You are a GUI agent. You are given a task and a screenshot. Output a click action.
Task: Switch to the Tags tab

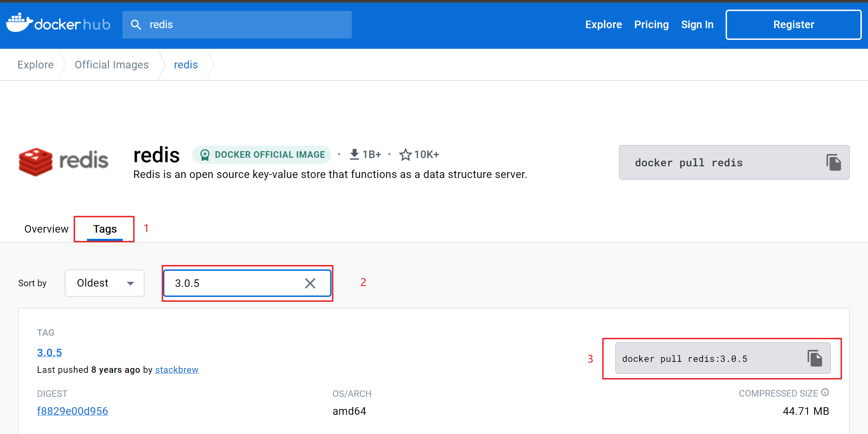(x=105, y=229)
